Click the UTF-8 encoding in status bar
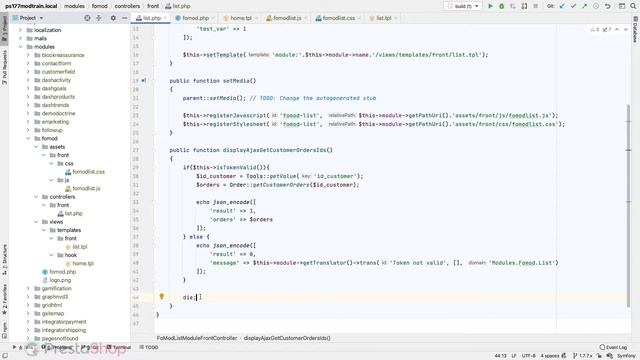 (x=529, y=356)
